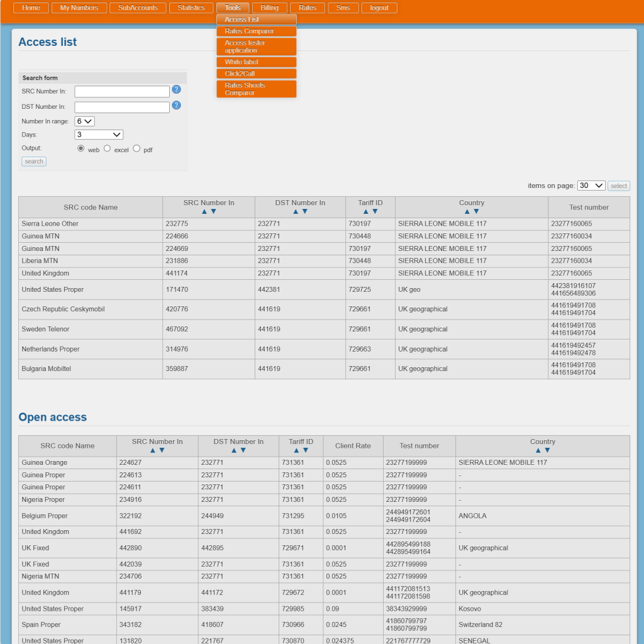Image resolution: width=644 pixels, height=644 pixels.
Task: Click Bulgaria Mobiltel cell
Action: [91, 369]
